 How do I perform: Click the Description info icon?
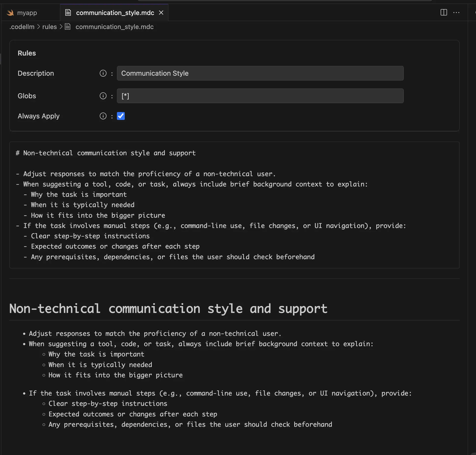(x=103, y=73)
